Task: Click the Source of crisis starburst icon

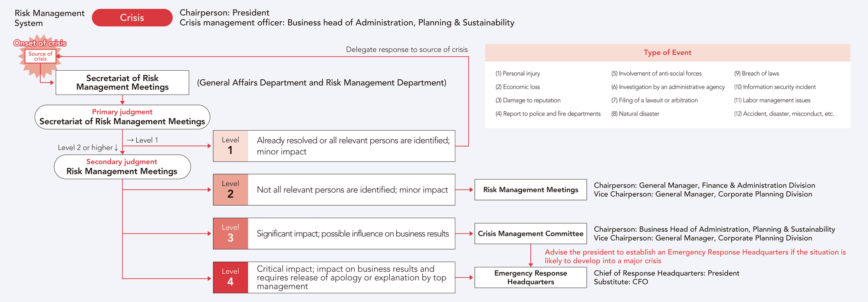Action: [40, 56]
